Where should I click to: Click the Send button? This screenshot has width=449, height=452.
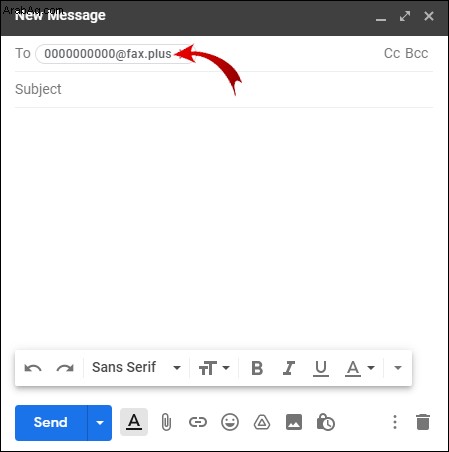point(51,423)
